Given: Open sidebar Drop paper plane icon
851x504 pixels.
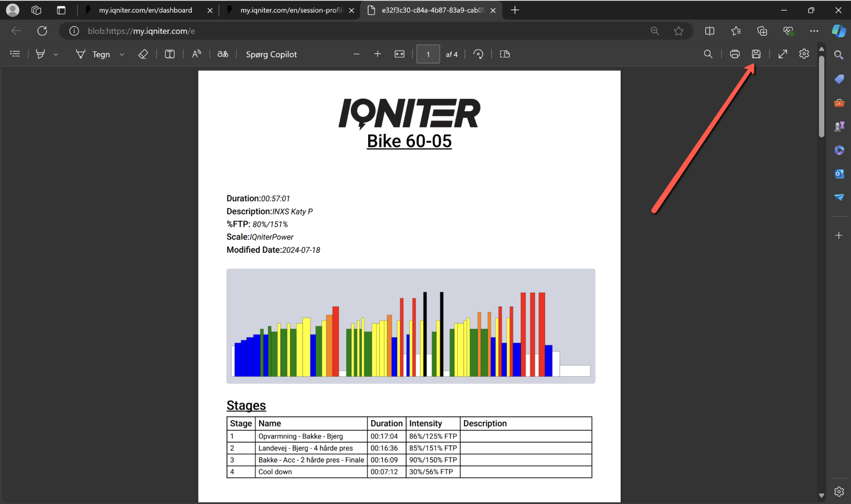Looking at the screenshot, I should tap(839, 197).
